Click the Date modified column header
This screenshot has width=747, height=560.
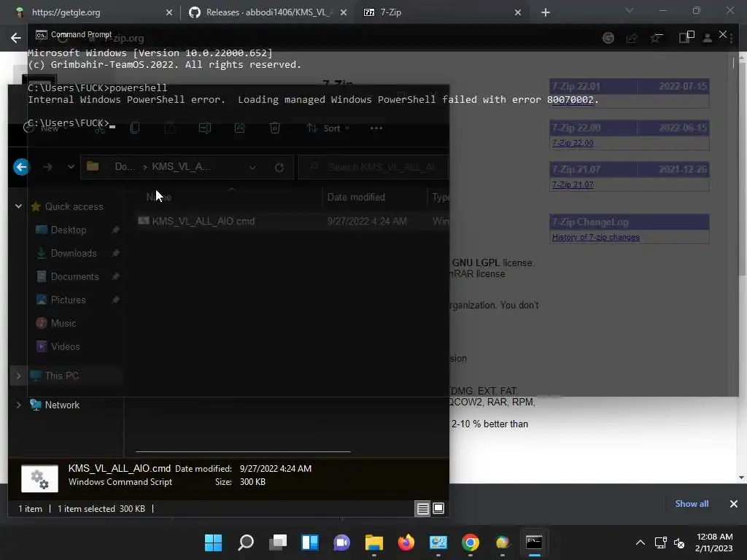coord(356,197)
